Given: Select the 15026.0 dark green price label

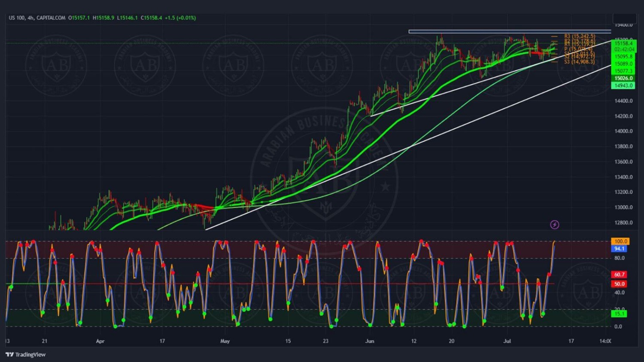Looking at the screenshot, I should pyautogui.click(x=623, y=78).
